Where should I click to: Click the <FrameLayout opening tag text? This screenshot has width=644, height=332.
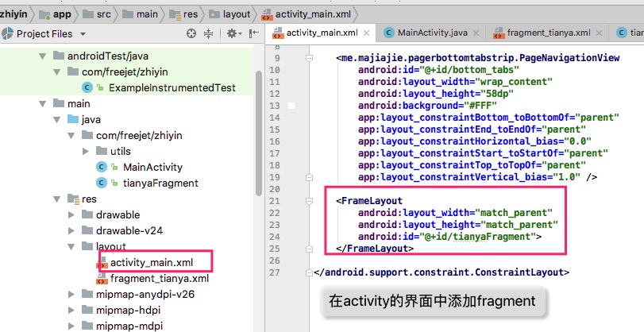pyautogui.click(x=369, y=201)
